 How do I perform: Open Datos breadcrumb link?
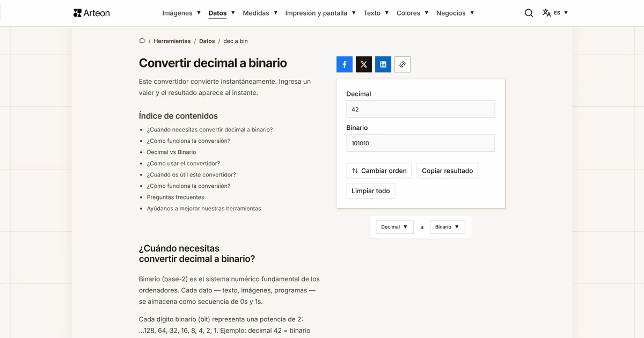207,41
